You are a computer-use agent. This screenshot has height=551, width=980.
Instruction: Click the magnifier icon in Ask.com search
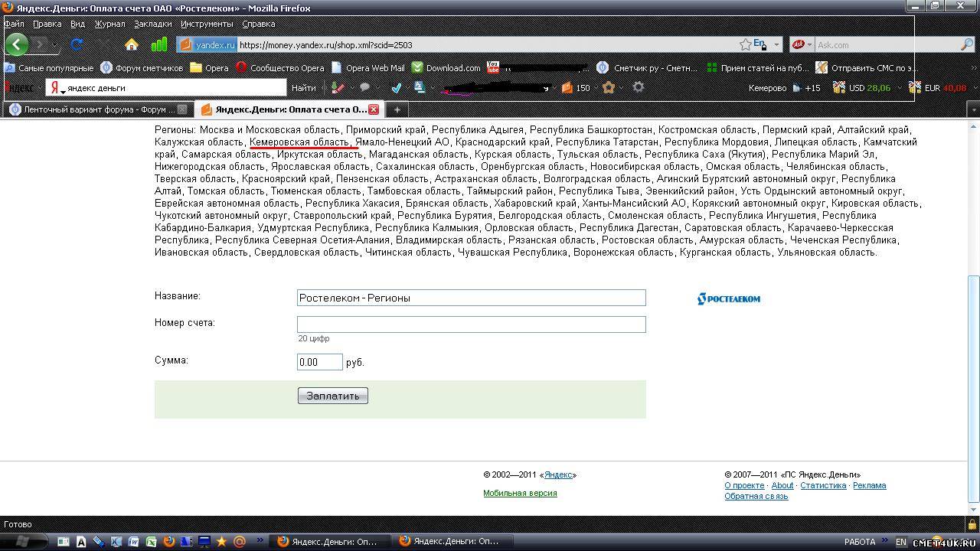click(966, 45)
